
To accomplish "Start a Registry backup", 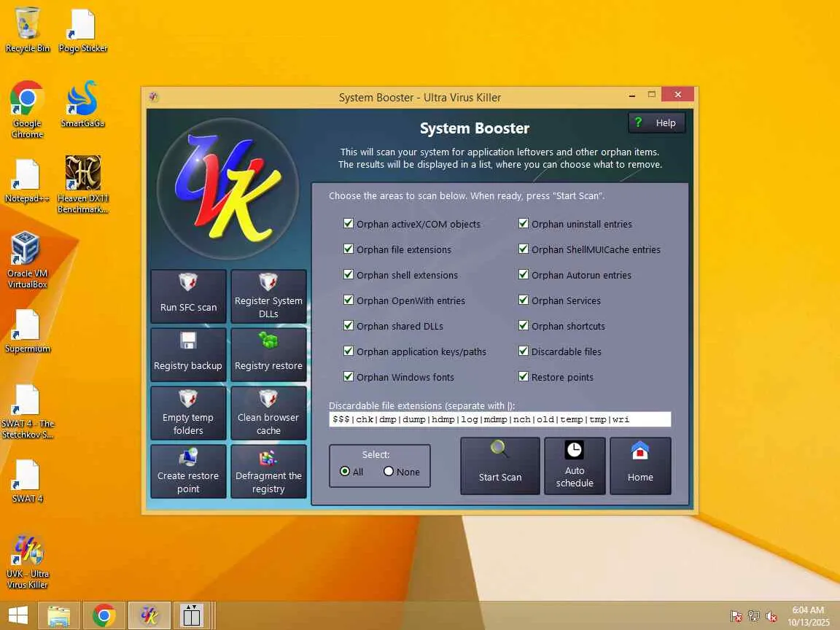I will coord(189,354).
